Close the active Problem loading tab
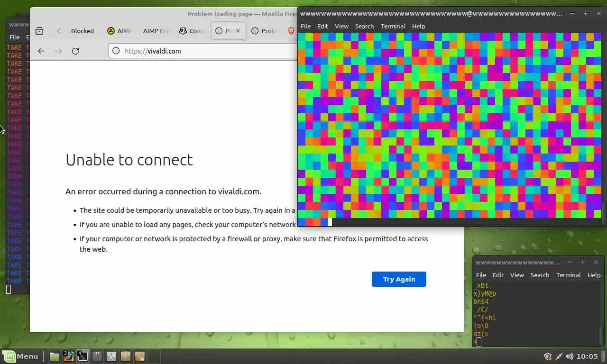 tap(238, 31)
